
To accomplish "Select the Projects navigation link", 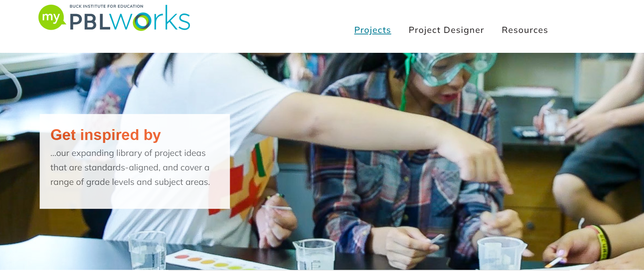I will 373,30.
